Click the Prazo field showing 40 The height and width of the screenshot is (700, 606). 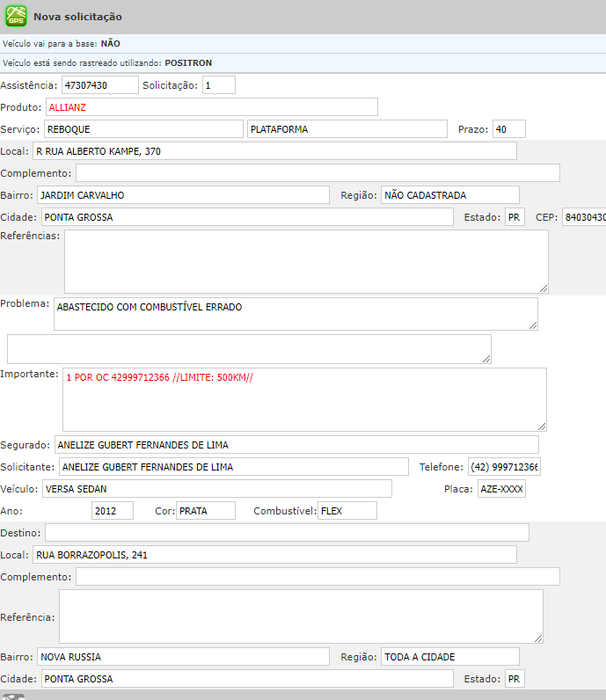coord(508,129)
